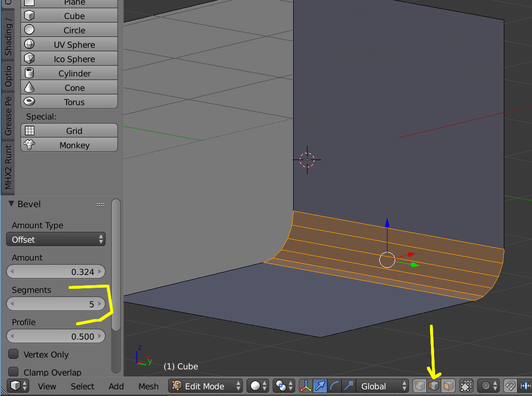Open the Global orientation dropdown

(382, 386)
